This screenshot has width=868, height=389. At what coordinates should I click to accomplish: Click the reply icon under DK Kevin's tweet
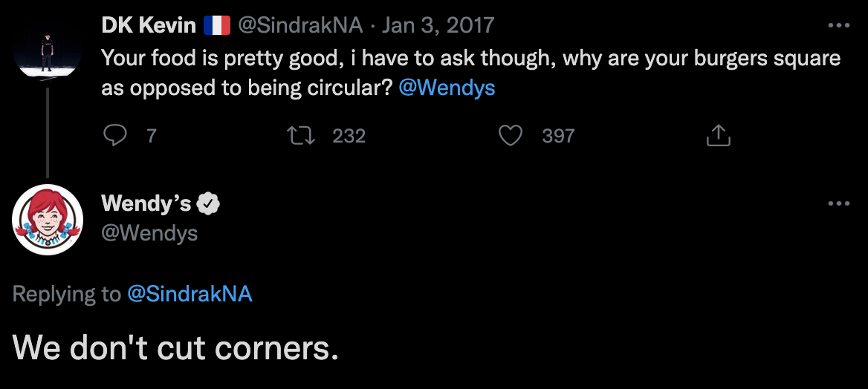(x=114, y=135)
